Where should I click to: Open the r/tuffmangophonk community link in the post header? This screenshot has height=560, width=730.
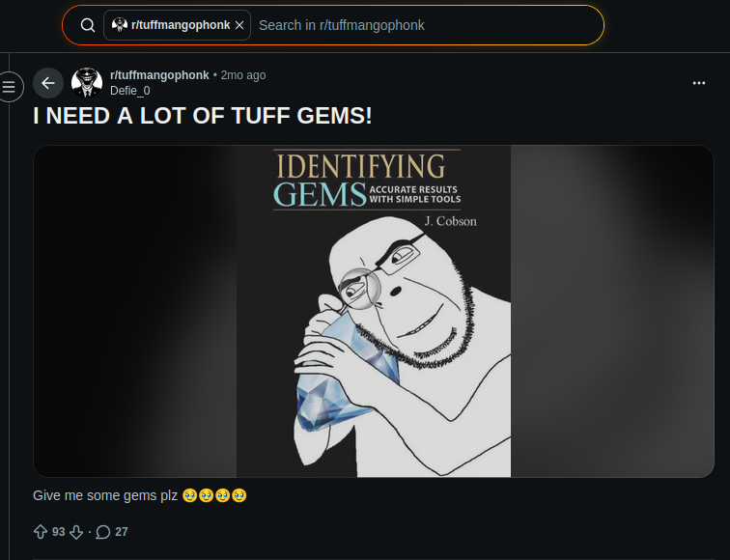coord(159,75)
